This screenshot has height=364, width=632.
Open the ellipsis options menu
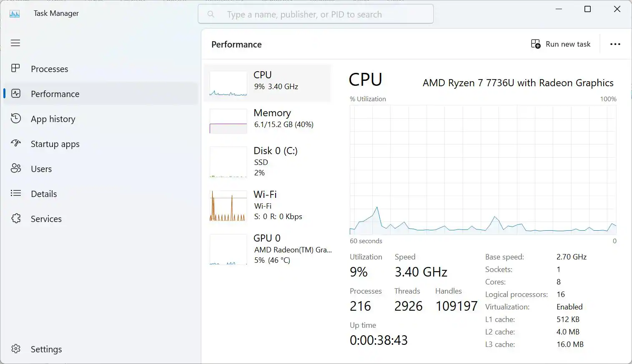pos(615,44)
